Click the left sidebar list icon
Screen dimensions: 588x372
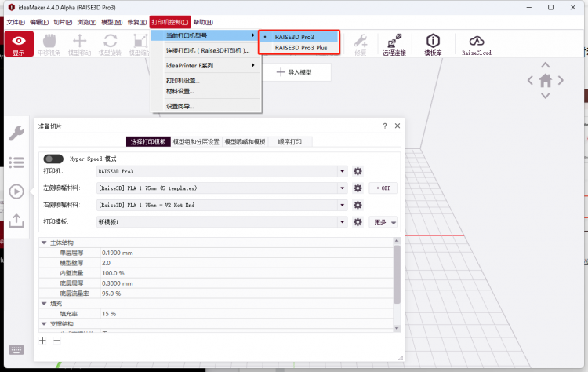(x=16, y=162)
